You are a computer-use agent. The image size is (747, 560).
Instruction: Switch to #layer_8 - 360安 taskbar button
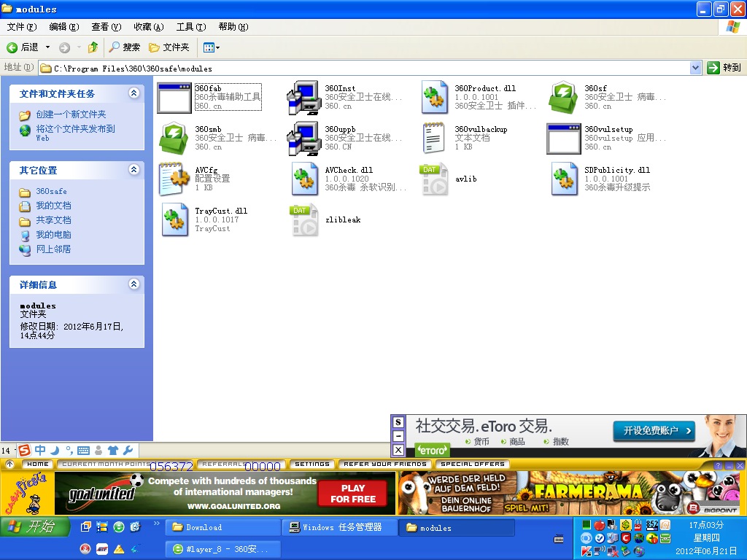click(223, 549)
